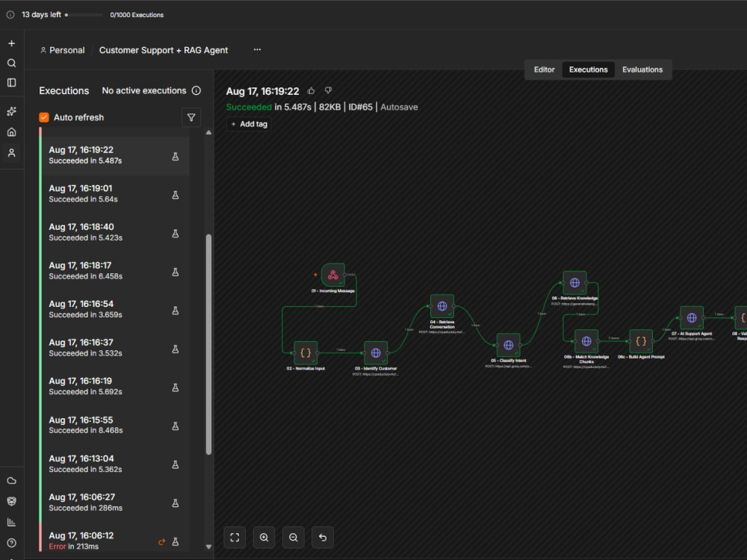The width and height of the screenshot is (747, 560).
Task: Click the reset zoom undo-arrow button
Action: click(323, 538)
